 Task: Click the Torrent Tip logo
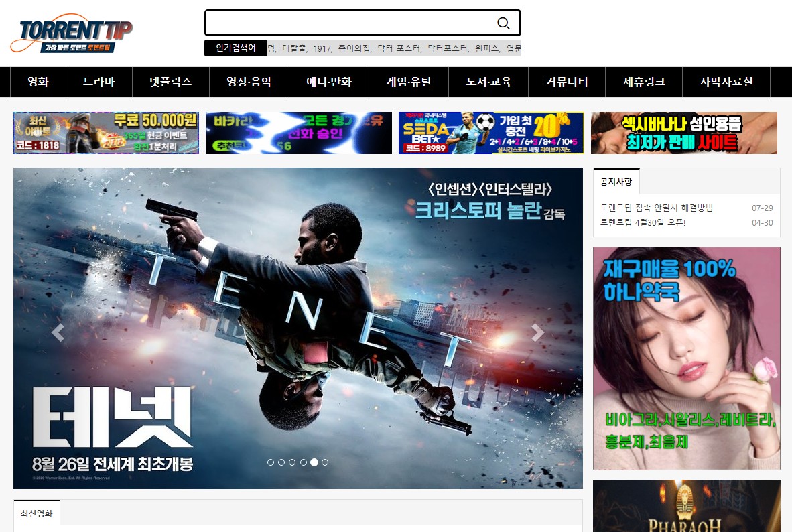tap(72, 34)
